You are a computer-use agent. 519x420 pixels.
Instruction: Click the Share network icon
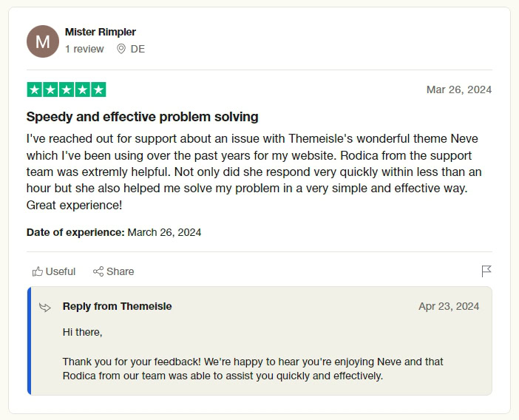[x=98, y=271]
